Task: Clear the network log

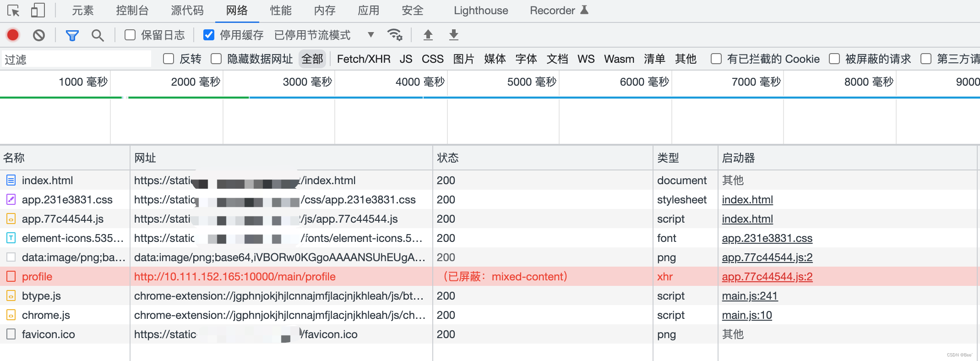Action: [39, 35]
